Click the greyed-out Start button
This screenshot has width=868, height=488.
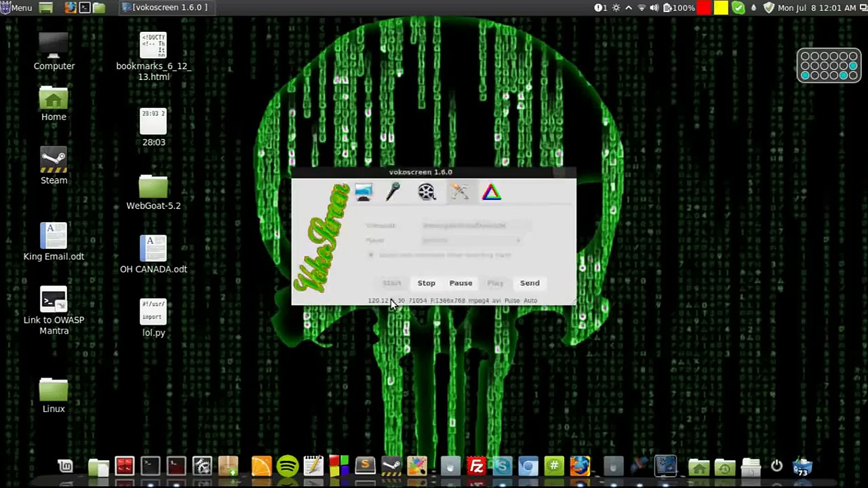391,283
